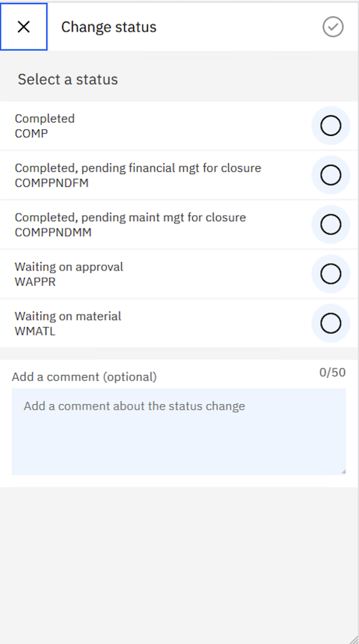Click the 'Waiting on material' label text

pos(68,316)
